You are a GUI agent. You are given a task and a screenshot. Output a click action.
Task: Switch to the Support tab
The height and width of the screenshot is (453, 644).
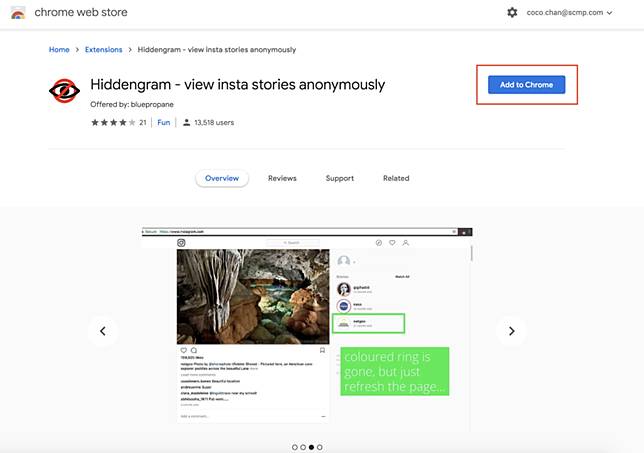[339, 178]
